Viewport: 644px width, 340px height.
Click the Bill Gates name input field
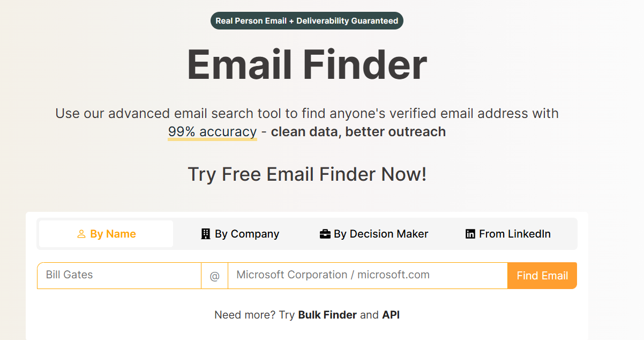[119, 275]
